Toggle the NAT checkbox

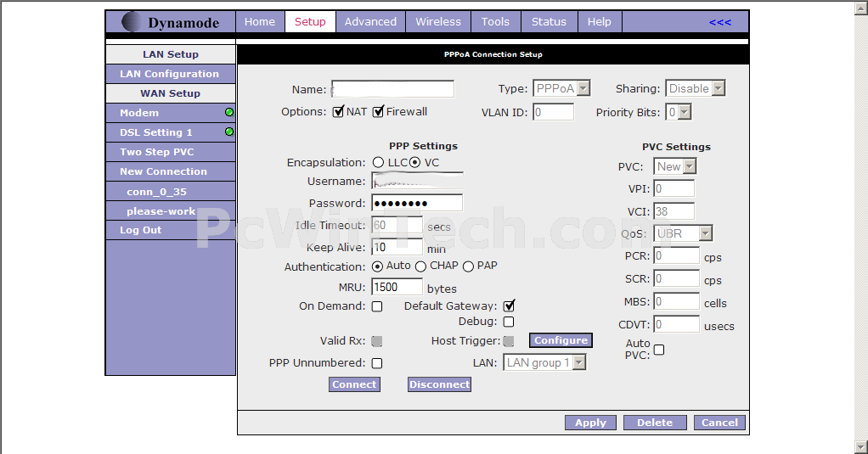click(338, 112)
